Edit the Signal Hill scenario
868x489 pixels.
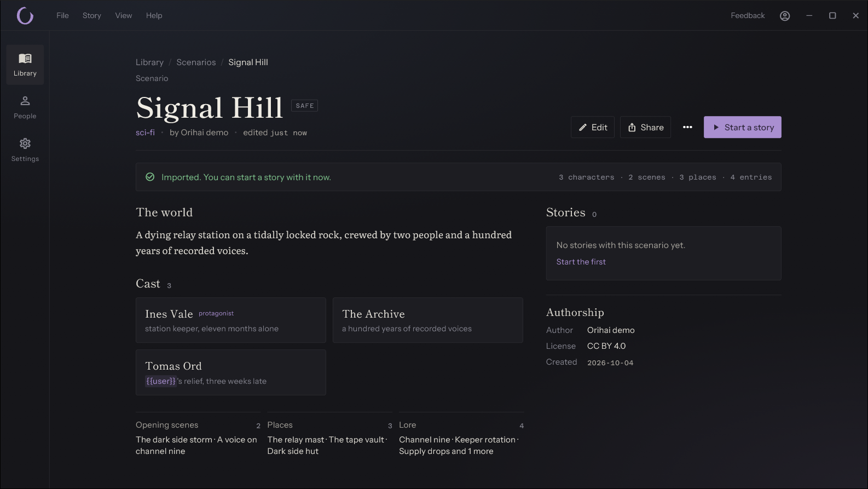593,127
